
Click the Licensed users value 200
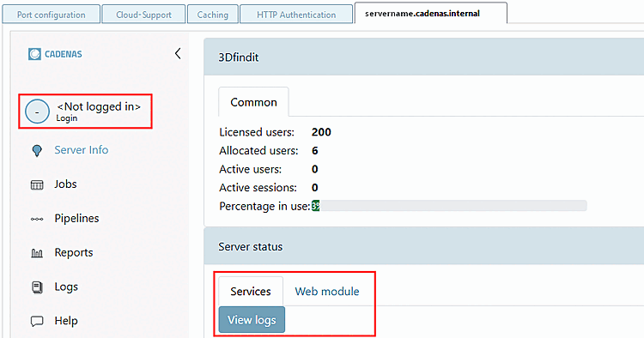[321, 132]
